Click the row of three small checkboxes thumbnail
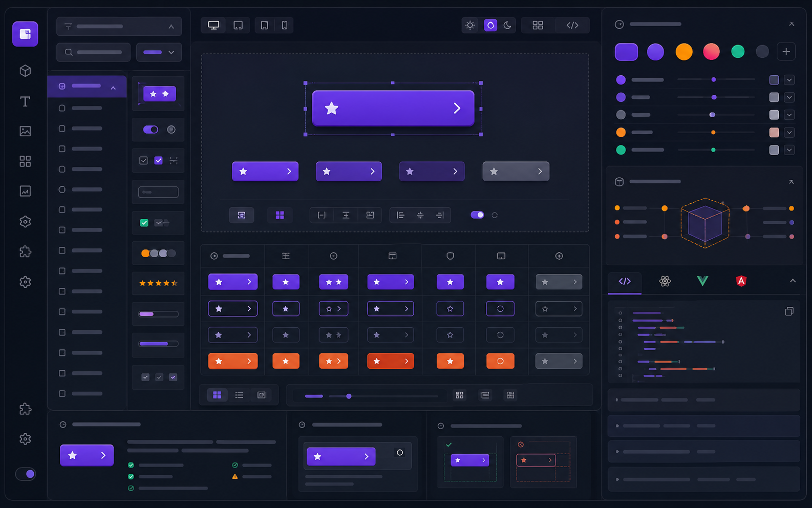 coord(158,377)
